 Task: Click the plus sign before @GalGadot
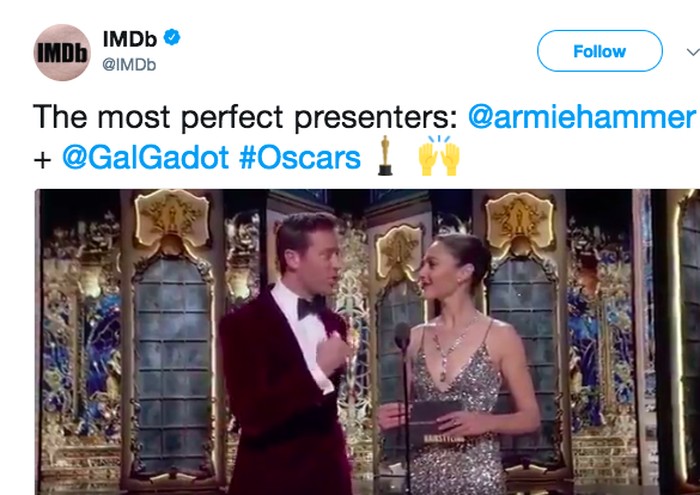(x=42, y=160)
